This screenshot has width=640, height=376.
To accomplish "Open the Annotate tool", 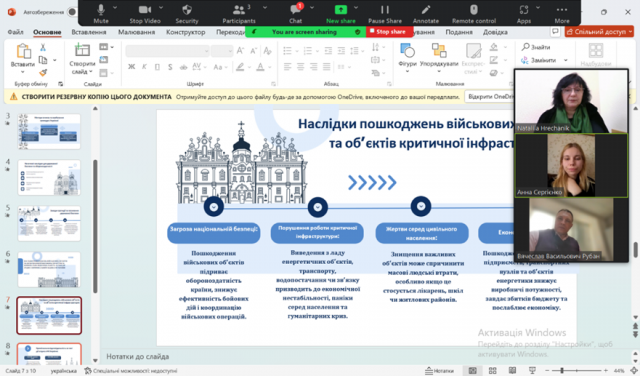I will tap(426, 13).
